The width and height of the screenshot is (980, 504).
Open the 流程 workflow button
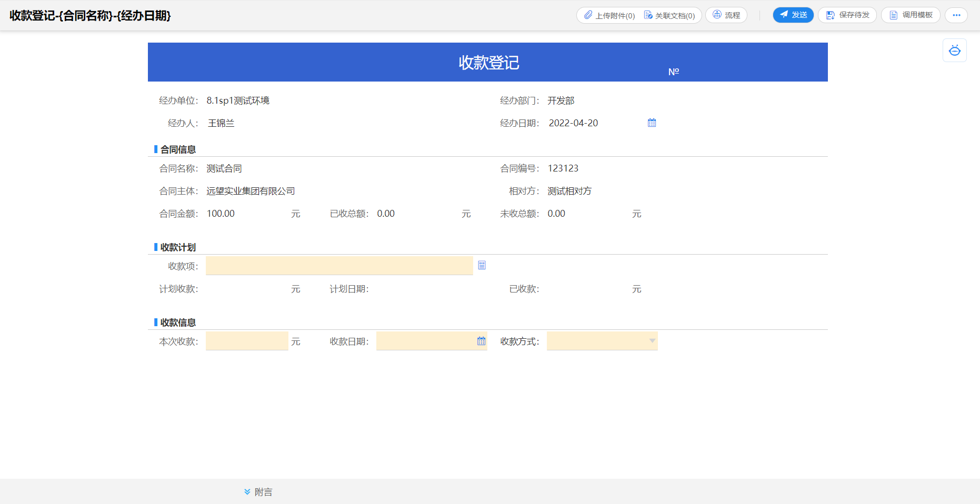pos(726,15)
